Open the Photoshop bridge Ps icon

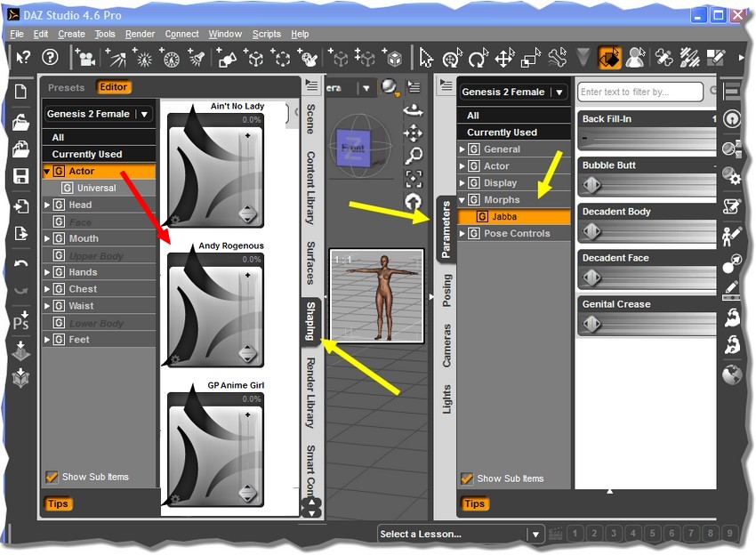pyautogui.click(x=20, y=322)
